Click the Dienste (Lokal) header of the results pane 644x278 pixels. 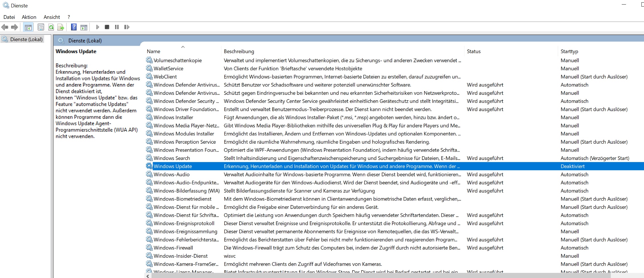pos(85,41)
